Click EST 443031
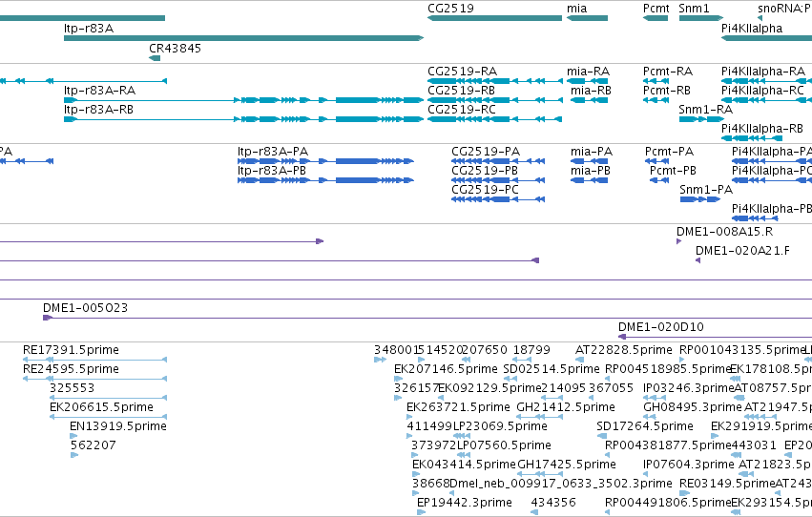Viewport: 812px width, 517px height. click(x=754, y=445)
